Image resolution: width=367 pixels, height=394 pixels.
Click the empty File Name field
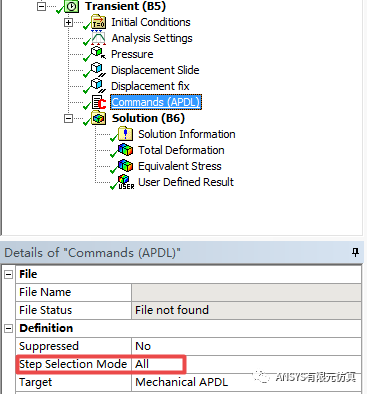tap(246, 292)
